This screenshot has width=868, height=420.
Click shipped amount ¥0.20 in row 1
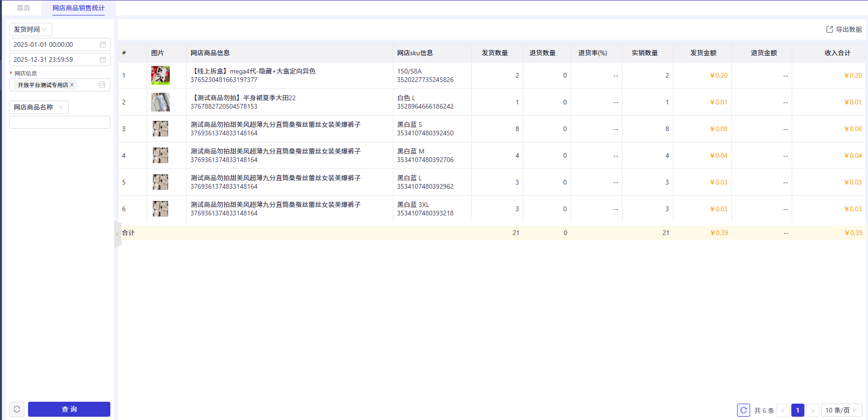point(718,75)
